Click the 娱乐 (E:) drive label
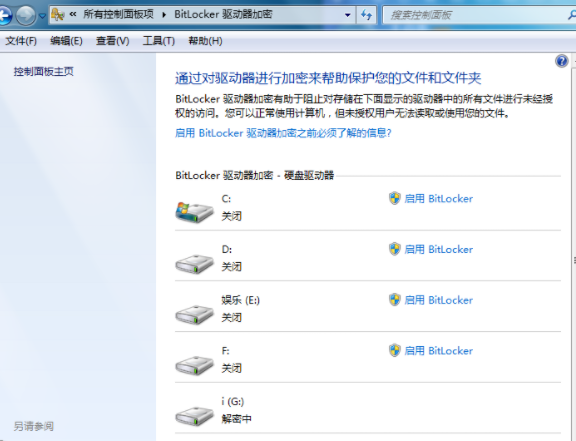Screen dimensions: 576x441 [x=241, y=300]
